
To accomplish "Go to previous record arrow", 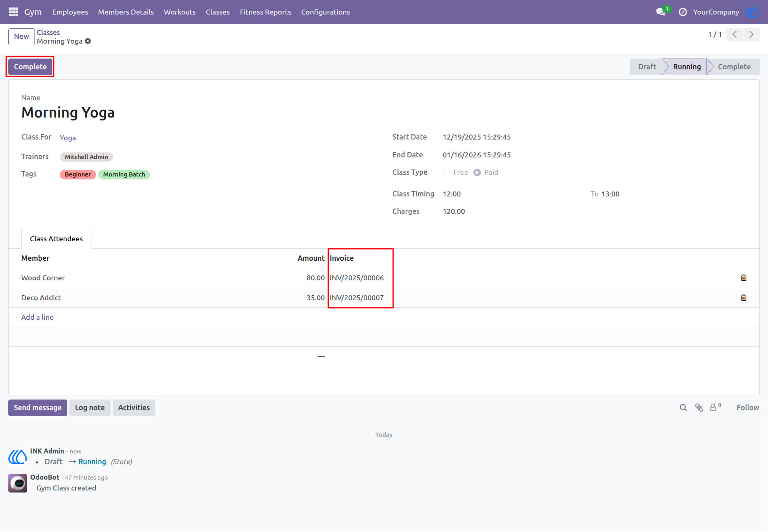I will (x=735, y=35).
